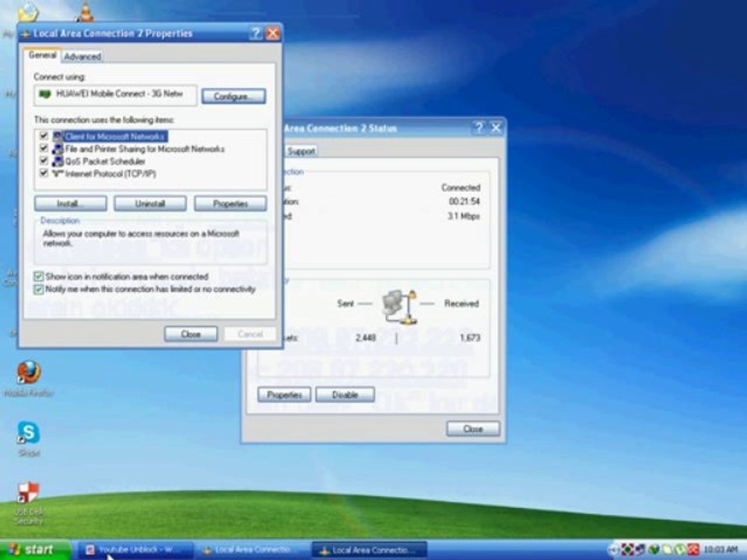The image size is (747, 560).
Task: Uncheck File and Printer Sharing checkbox
Action: 44,149
